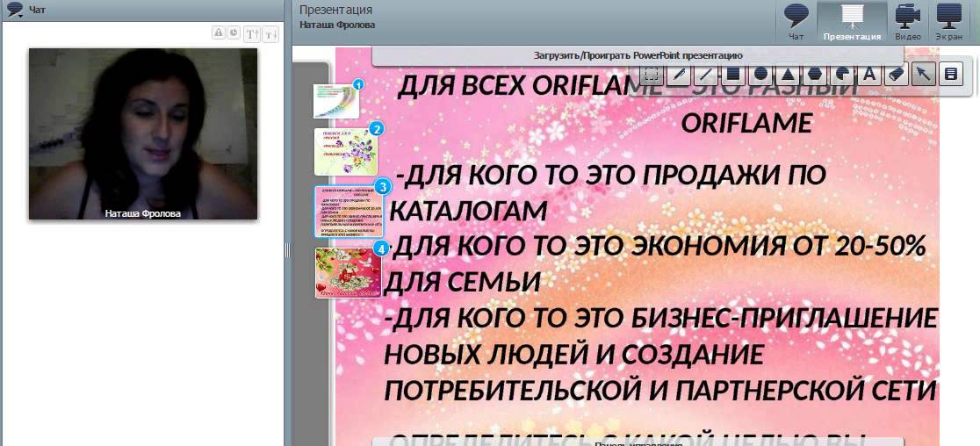Image resolution: width=980 pixels, height=446 pixels.
Task: Select the arrow pointer tool
Action: 923,75
